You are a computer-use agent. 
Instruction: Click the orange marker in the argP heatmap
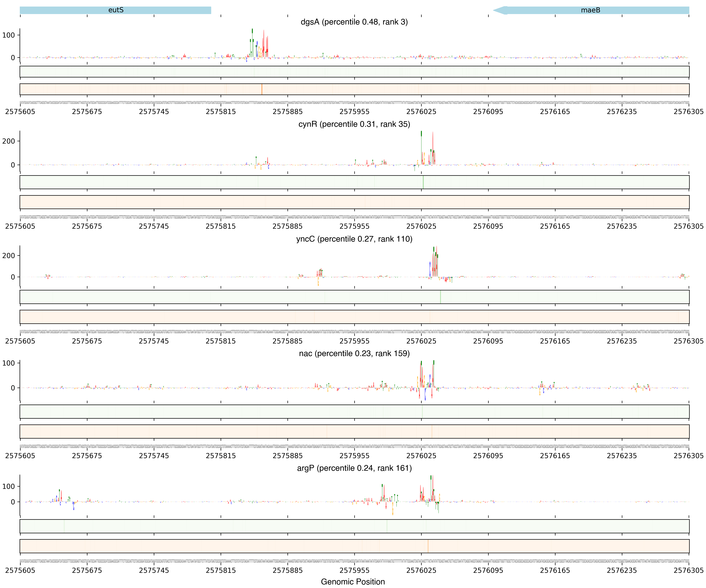pyautogui.click(x=428, y=546)
